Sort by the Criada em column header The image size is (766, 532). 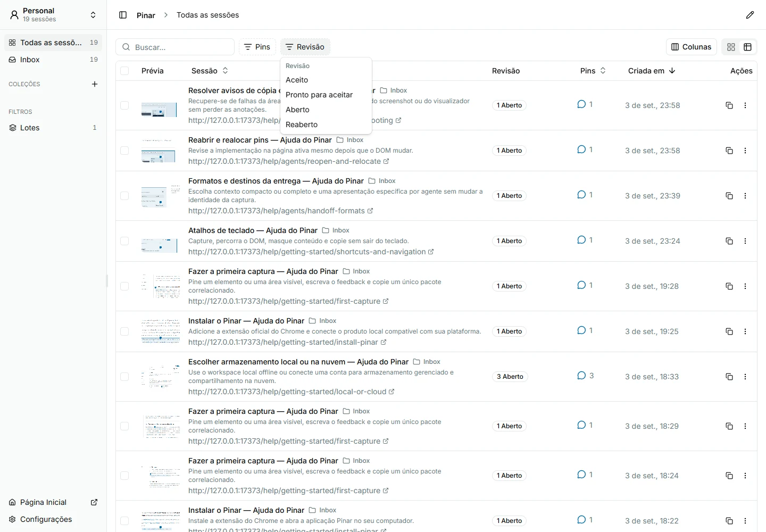tap(652, 71)
